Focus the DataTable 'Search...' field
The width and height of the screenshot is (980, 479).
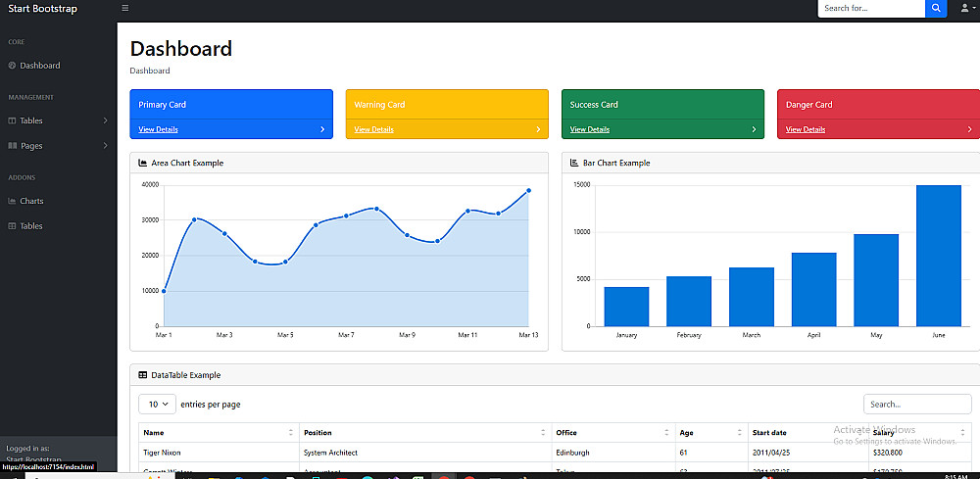[x=917, y=404]
